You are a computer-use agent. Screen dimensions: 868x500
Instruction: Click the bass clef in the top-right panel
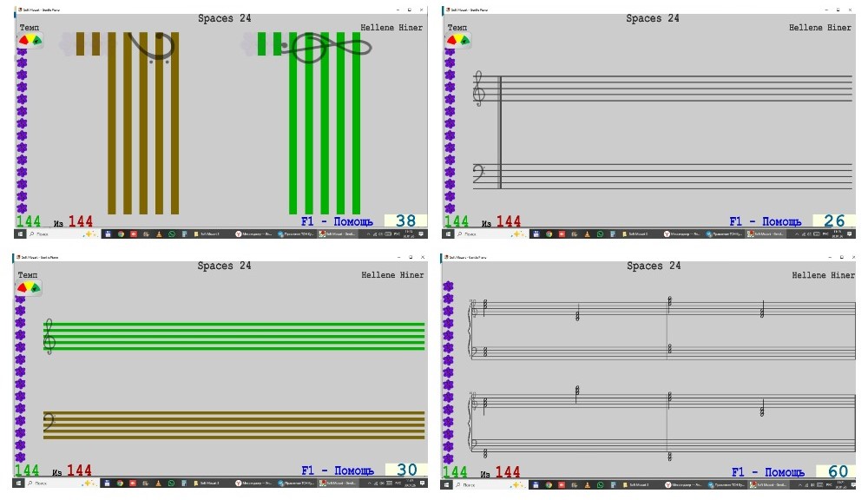tap(478, 174)
